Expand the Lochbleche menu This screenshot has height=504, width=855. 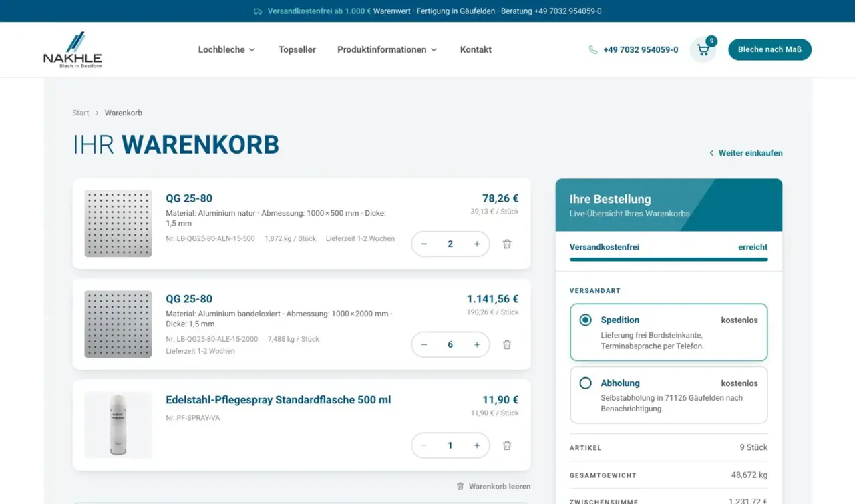click(x=227, y=50)
